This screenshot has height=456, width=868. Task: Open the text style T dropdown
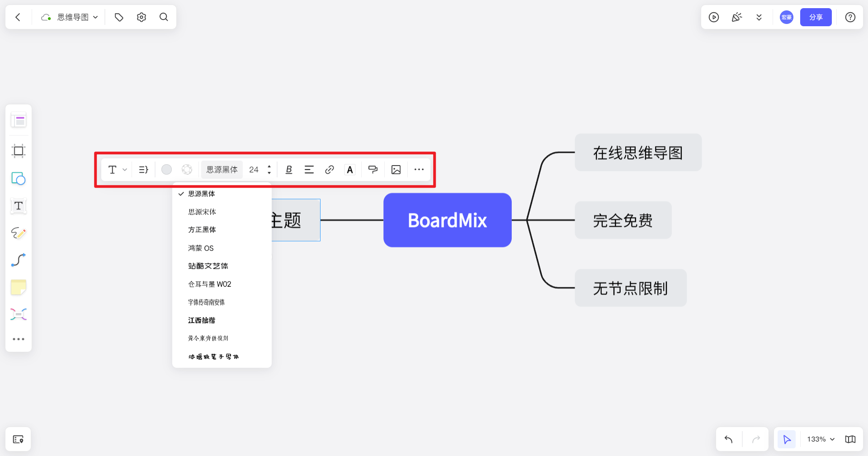tap(118, 170)
